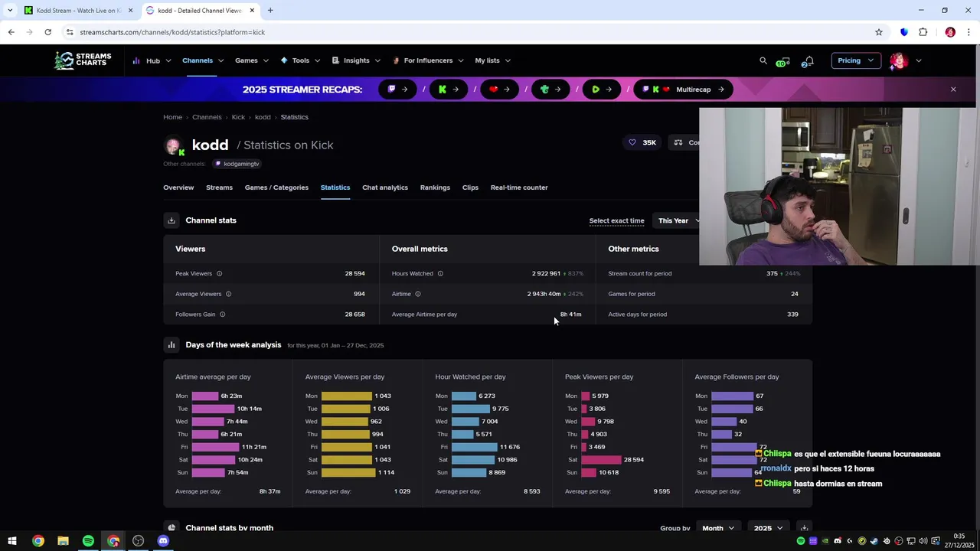Click the Home breadcrumb link

tap(172, 117)
